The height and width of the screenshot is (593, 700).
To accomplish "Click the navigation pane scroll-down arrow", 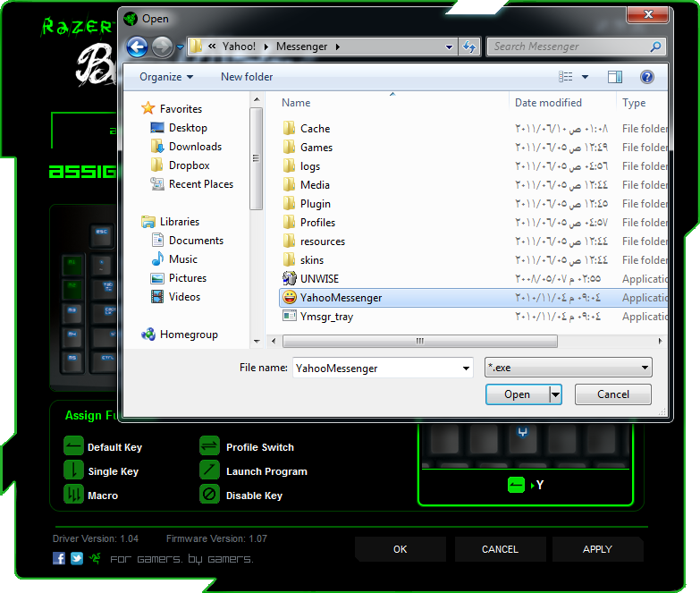I will 257,341.
